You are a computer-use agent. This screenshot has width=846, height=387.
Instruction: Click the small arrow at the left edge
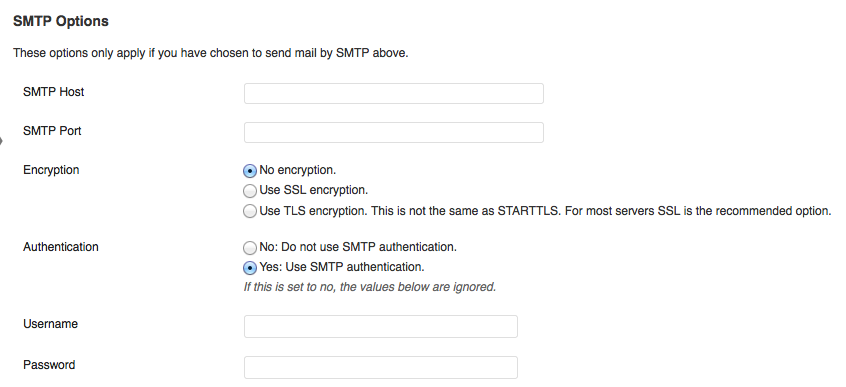(x=2, y=141)
